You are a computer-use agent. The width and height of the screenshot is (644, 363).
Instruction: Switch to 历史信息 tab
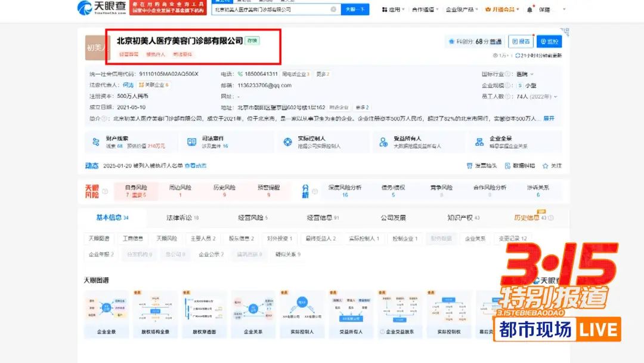(533, 218)
